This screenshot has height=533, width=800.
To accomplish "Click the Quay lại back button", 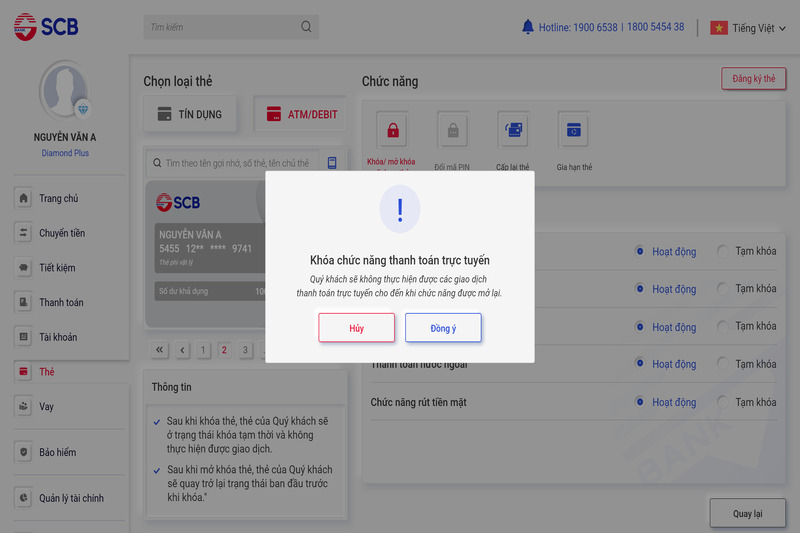I will pyautogui.click(x=747, y=513).
